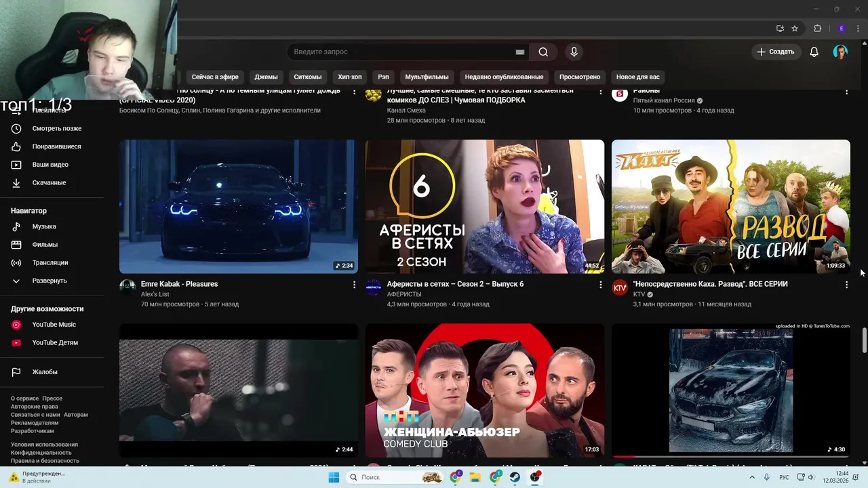This screenshot has height=488, width=868.
Task: Click the Связаться с нами footer link
Action: click(x=35, y=415)
